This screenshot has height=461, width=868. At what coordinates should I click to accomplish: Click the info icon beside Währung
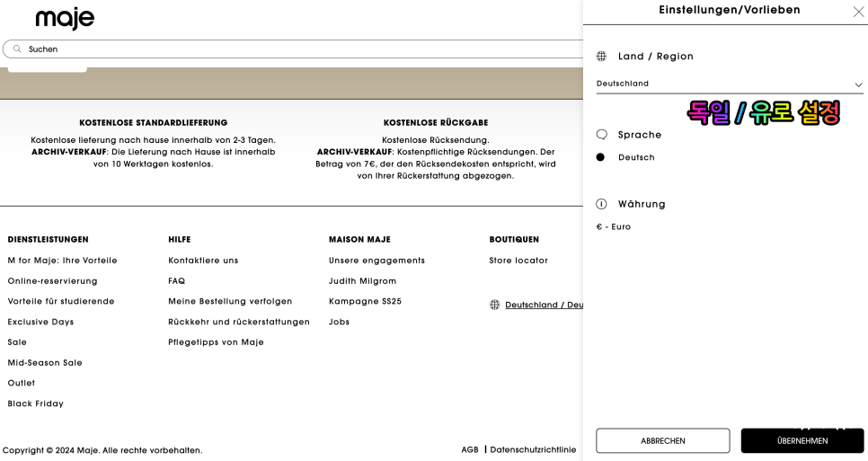coord(601,204)
